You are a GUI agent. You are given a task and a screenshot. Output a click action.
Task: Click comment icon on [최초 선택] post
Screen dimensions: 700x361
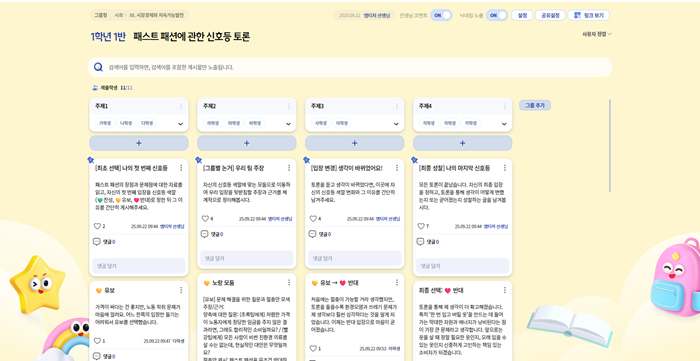coord(96,242)
